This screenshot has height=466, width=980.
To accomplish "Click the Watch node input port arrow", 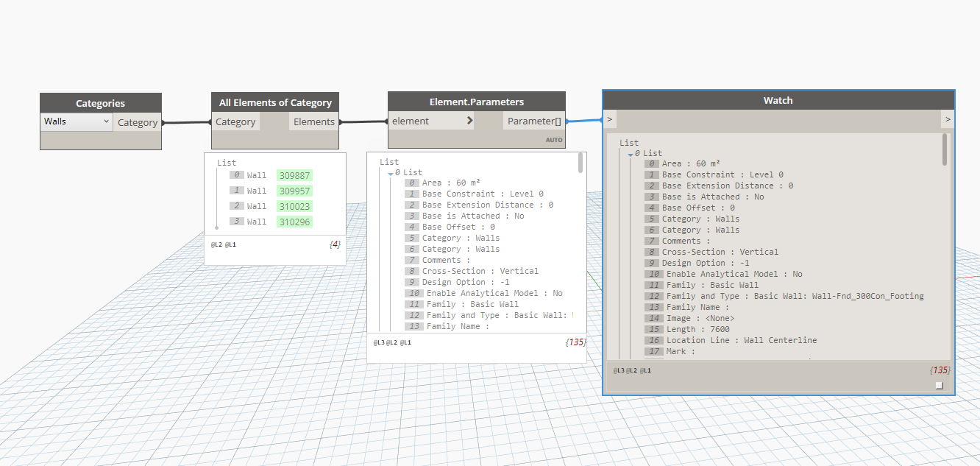I will (x=610, y=119).
